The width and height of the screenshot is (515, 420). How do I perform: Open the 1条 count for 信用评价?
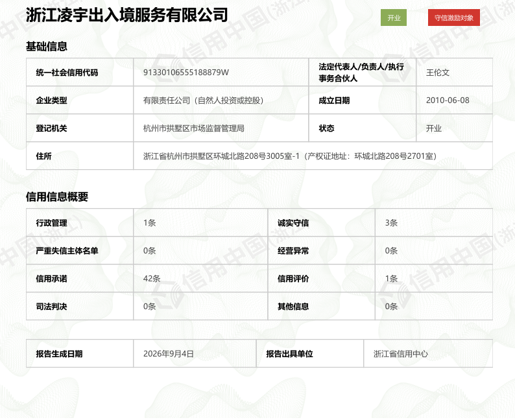click(391, 279)
